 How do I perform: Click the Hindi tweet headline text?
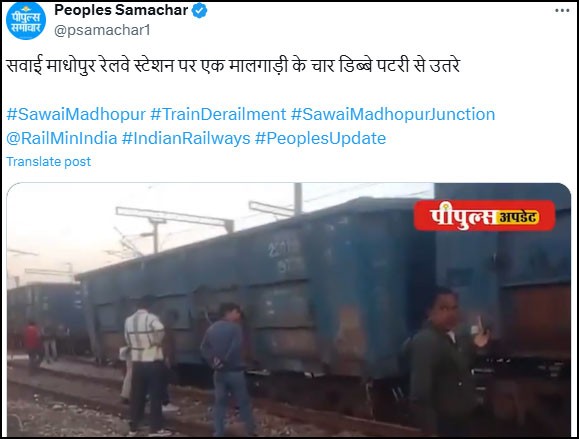click(233, 66)
